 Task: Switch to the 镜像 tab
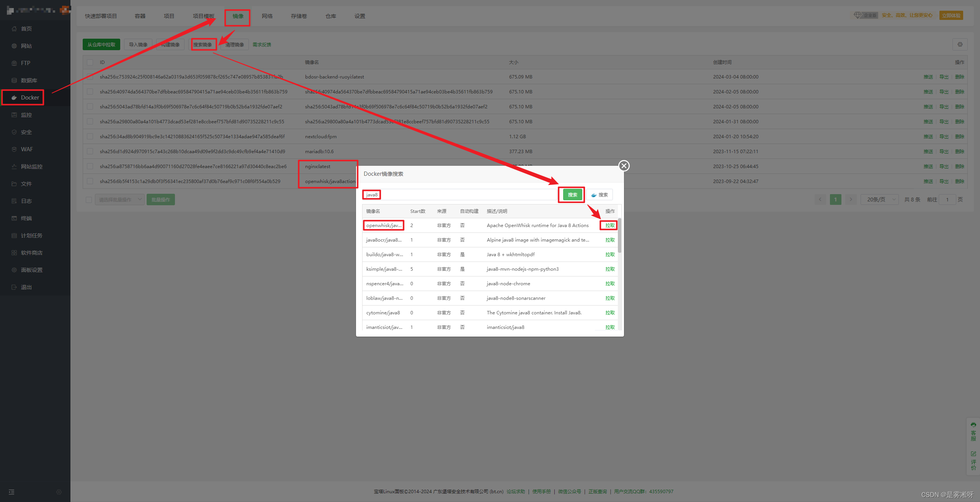coord(238,16)
